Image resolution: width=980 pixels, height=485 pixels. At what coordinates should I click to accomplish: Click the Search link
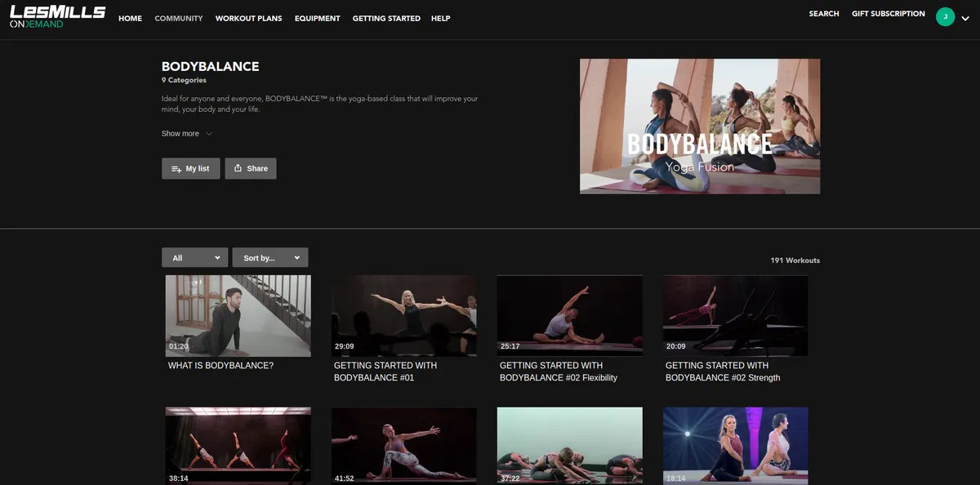coord(823,14)
